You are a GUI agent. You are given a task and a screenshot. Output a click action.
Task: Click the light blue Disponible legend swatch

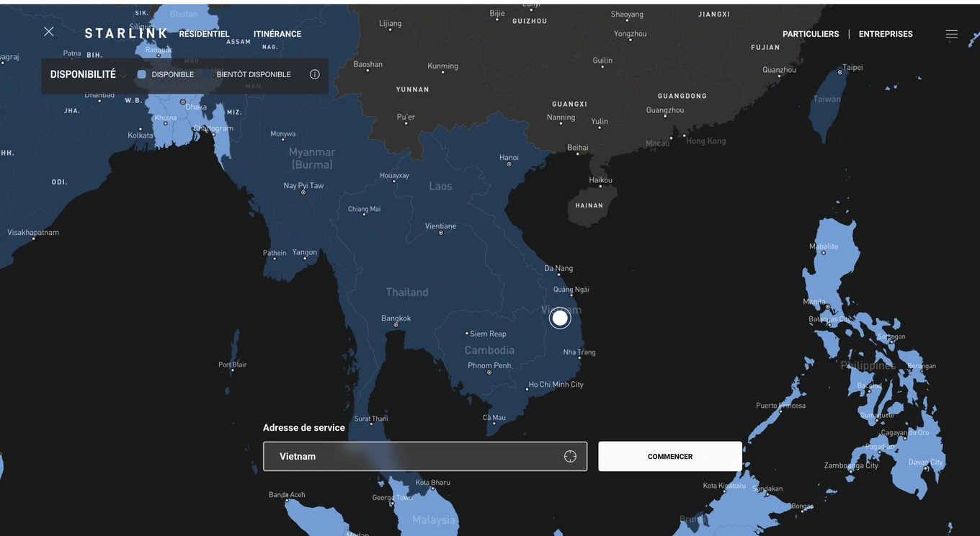(142, 74)
